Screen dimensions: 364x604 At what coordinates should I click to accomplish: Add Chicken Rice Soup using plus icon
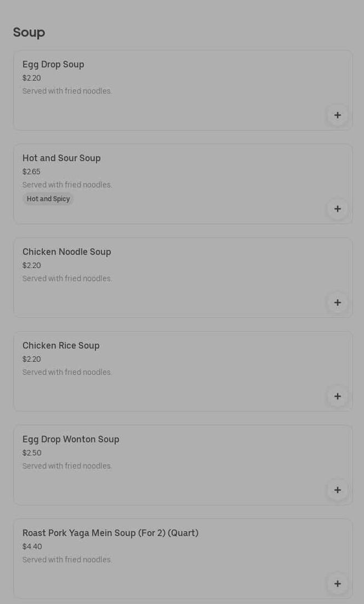[337, 396]
